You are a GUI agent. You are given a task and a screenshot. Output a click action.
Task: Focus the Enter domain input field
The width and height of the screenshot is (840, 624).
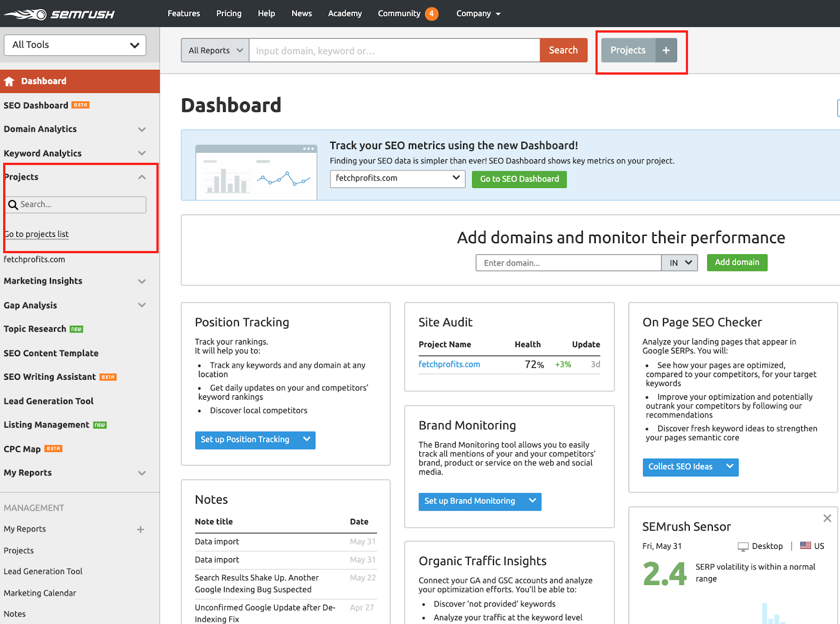[569, 263]
